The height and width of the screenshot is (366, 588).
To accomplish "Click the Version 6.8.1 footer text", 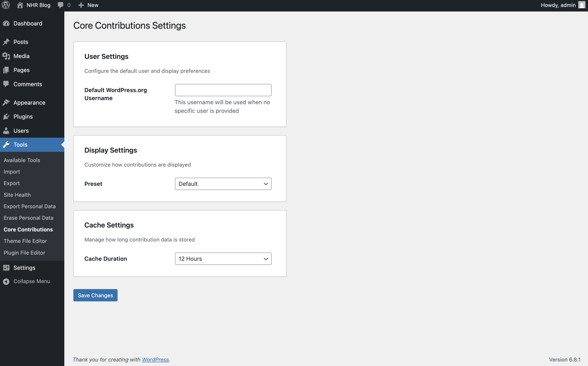I will tap(565, 360).
